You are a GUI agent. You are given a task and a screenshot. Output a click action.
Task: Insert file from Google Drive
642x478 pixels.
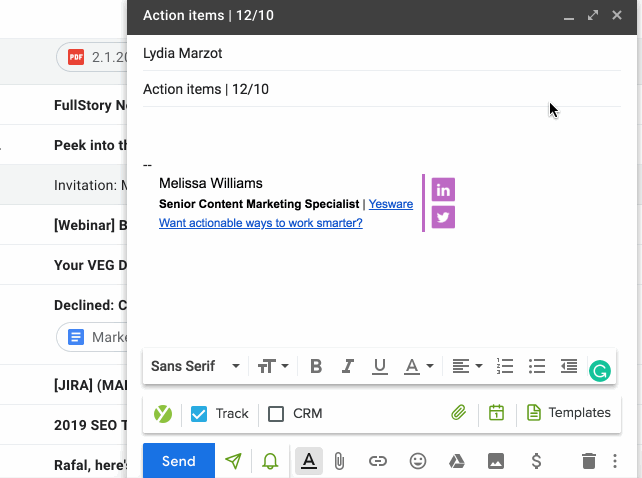point(456,461)
